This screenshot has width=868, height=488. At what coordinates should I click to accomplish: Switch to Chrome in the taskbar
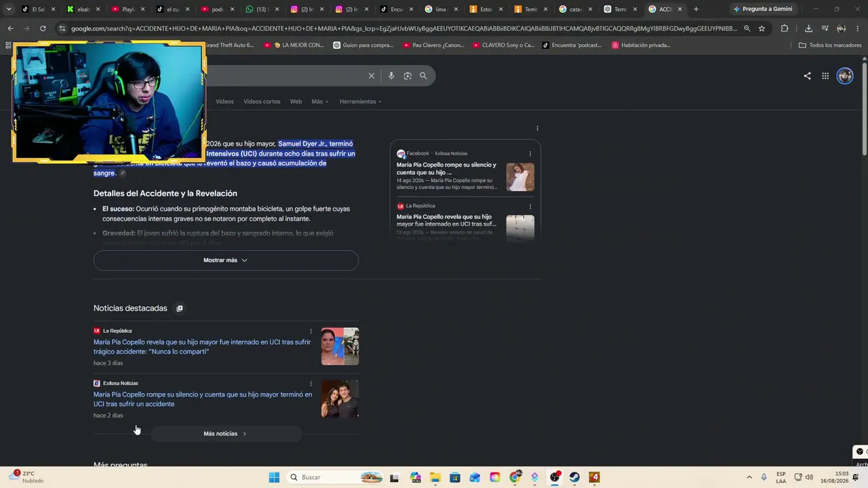coord(515,477)
